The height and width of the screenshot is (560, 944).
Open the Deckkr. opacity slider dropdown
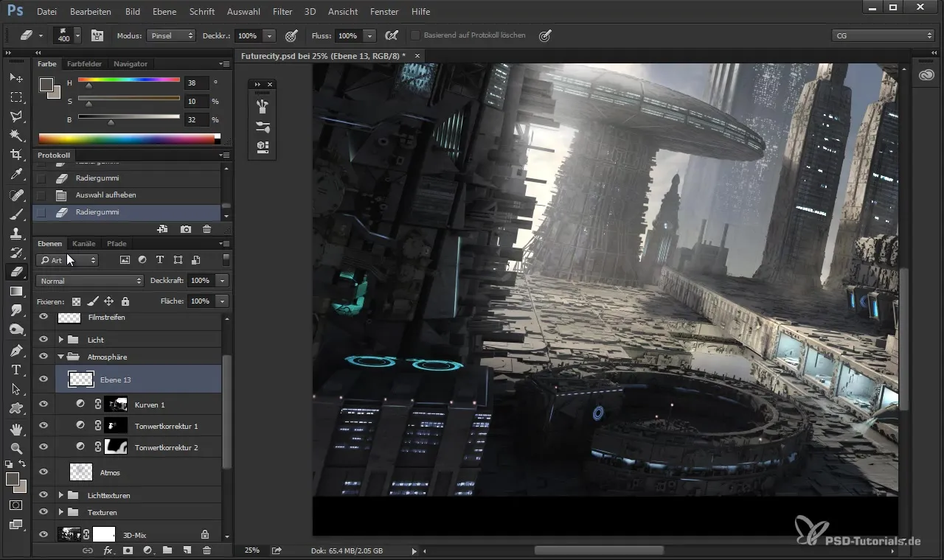click(x=269, y=35)
